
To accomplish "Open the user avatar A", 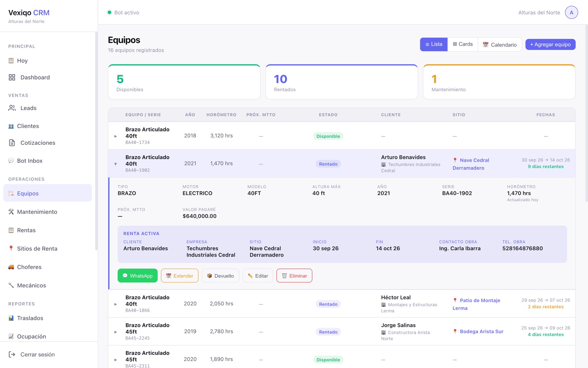I will click(x=571, y=13).
